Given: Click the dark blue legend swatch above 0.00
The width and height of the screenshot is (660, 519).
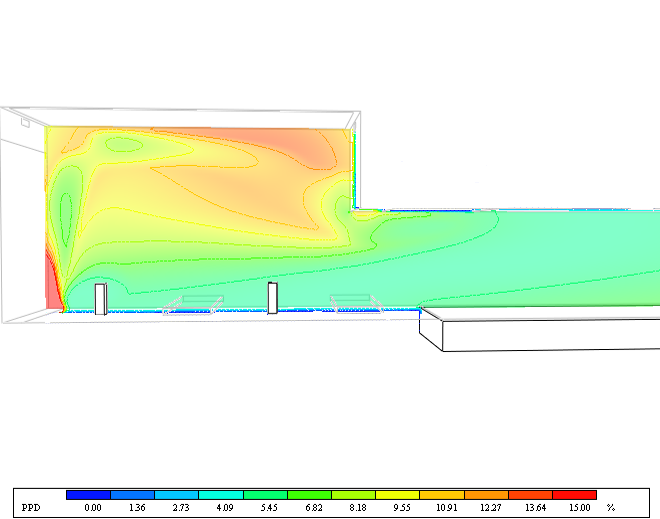Looking at the screenshot, I should coord(88,495).
